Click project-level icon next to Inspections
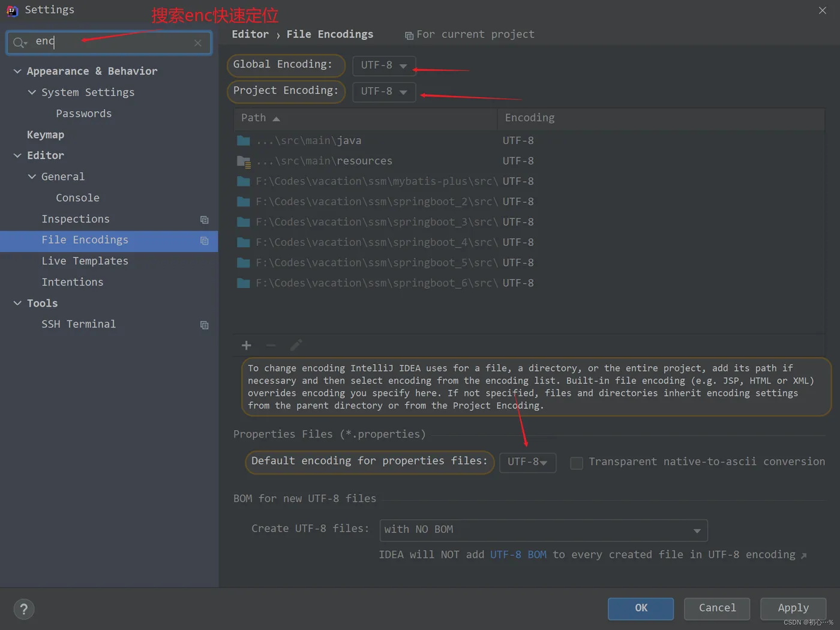This screenshot has height=630, width=840. click(x=205, y=220)
